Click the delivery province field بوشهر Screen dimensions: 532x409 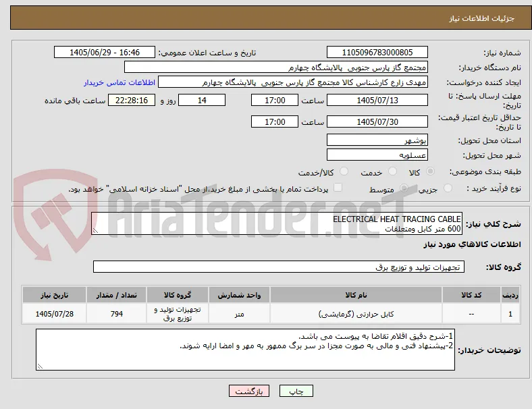pos(377,140)
